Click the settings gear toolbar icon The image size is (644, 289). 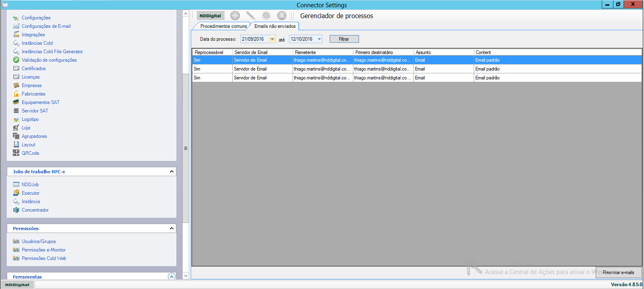coord(266,16)
